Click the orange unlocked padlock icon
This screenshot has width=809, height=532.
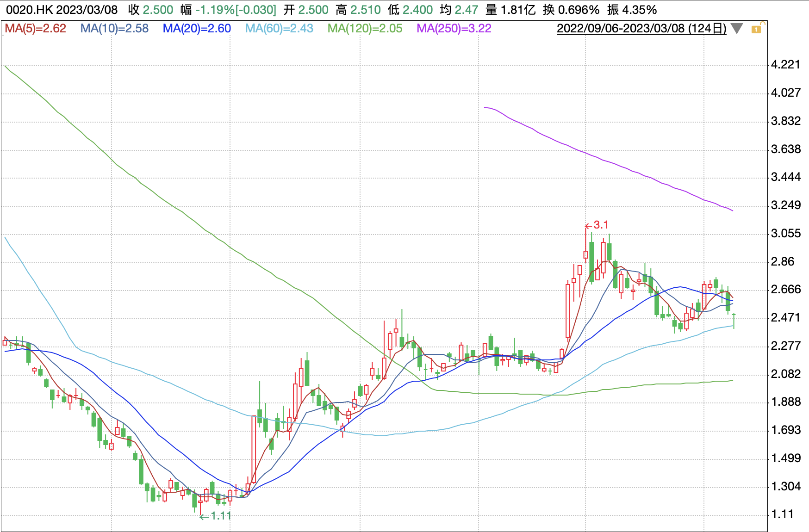point(757,29)
